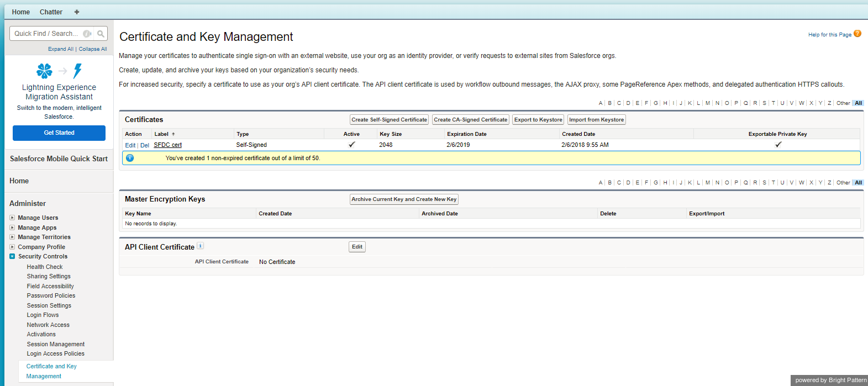Viewport: 868px width, 386px height.
Task: Open Password Policies in sidebar
Action: (51, 295)
